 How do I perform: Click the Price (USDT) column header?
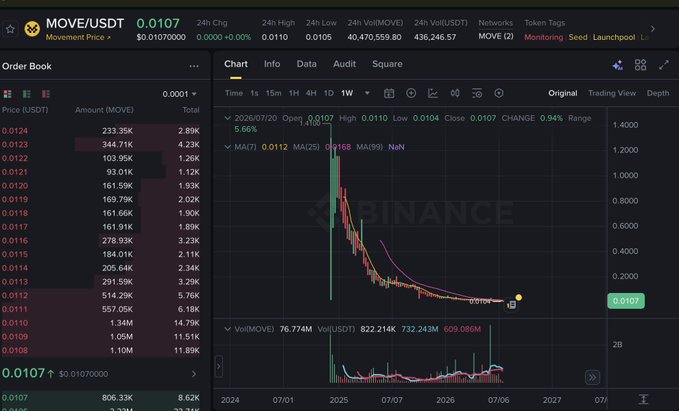click(x=25, y=110)
